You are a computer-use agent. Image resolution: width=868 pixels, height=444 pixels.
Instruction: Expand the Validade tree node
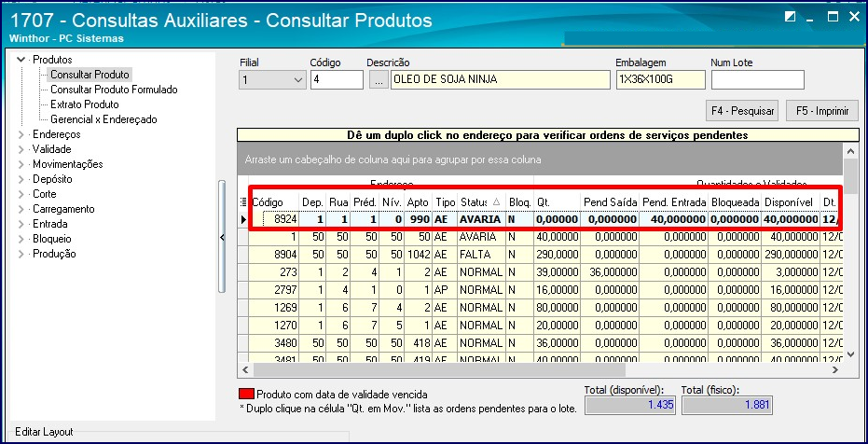click(21, 149)
